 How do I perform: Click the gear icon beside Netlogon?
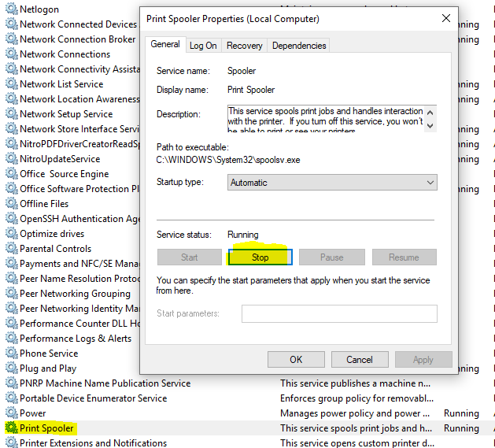pos(11,9)
